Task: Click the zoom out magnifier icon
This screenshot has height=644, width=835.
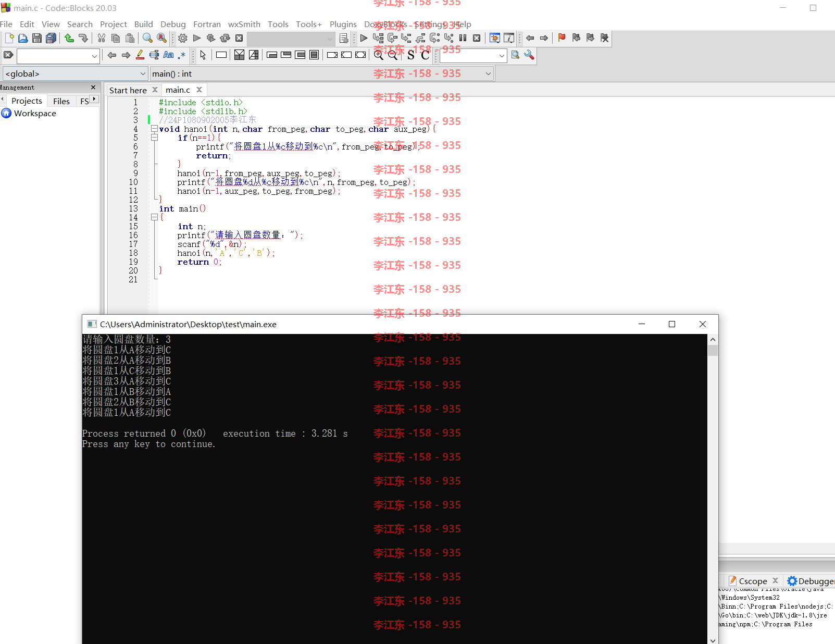Action: coord(393,55)
